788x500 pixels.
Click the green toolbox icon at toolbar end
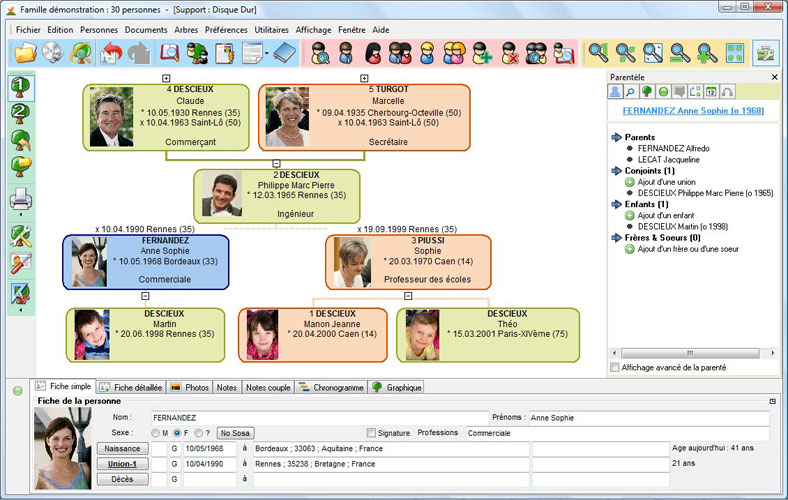tap(766, 53)
